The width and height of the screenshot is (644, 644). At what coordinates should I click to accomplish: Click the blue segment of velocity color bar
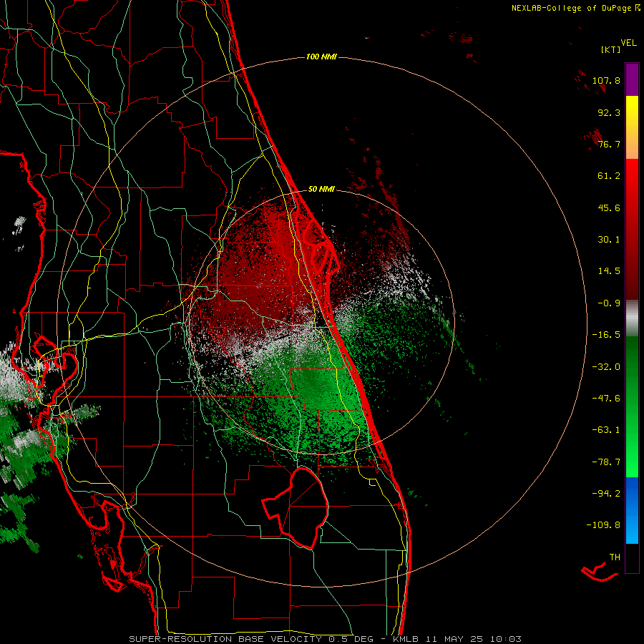coord(632,510)
